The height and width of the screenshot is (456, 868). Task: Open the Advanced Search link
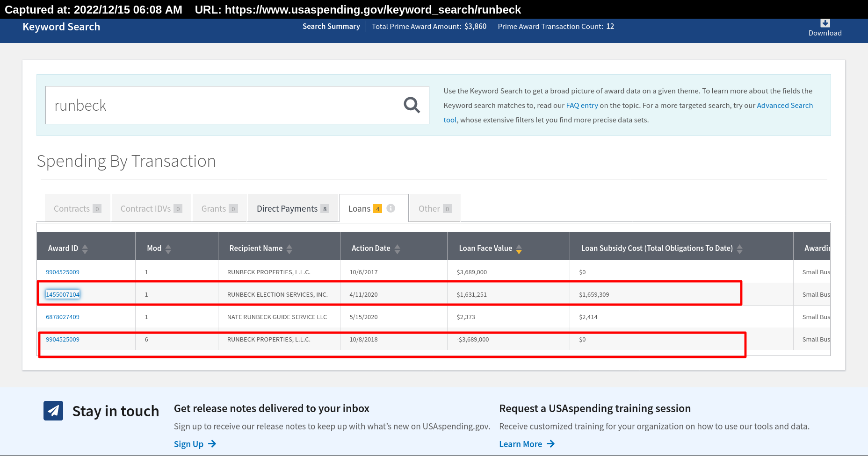(x=785, y=105)
